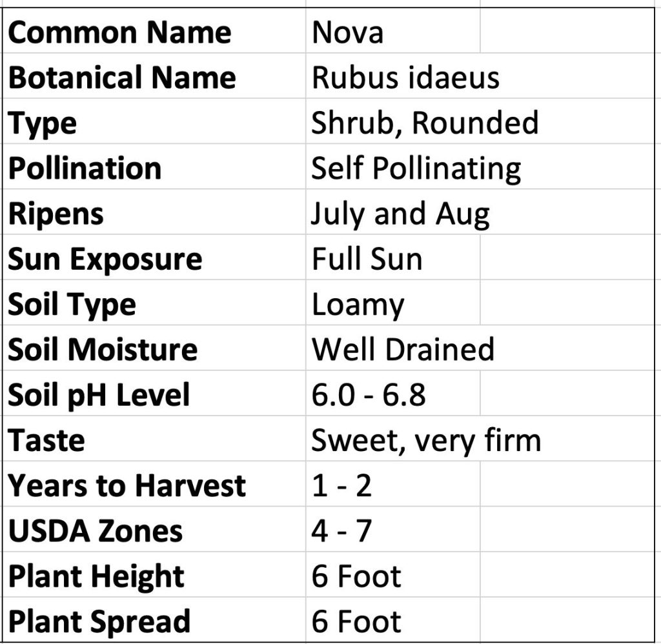Click the Nova value cell

tap(393, 30)
